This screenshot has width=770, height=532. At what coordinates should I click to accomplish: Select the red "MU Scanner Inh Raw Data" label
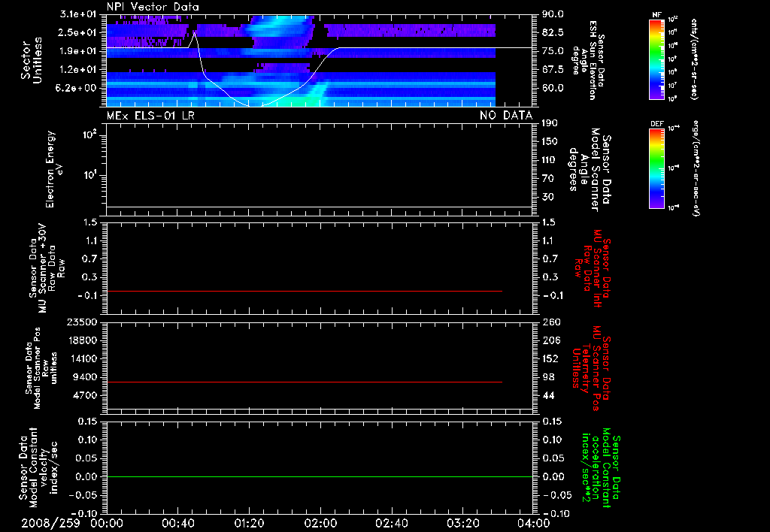click(594, 268)
